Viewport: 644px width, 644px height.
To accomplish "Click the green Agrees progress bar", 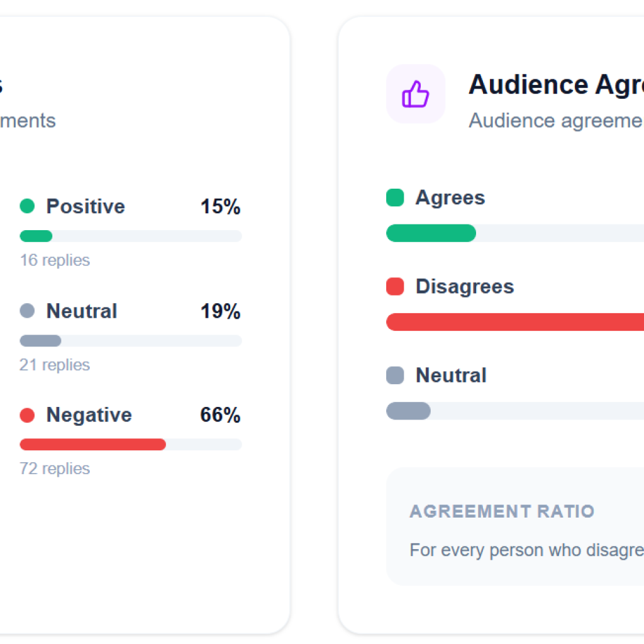I will tap(515, 233).
